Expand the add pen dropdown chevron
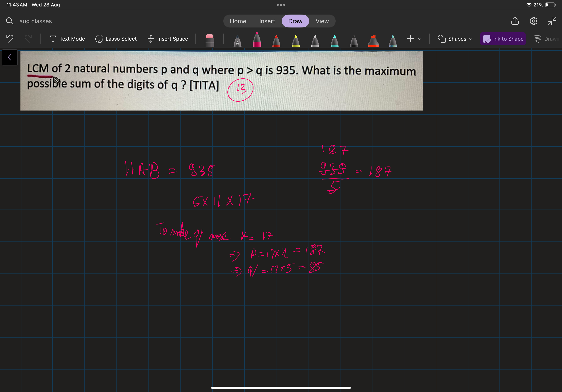Viewport: 562px width, 392px height. (420, 39)
